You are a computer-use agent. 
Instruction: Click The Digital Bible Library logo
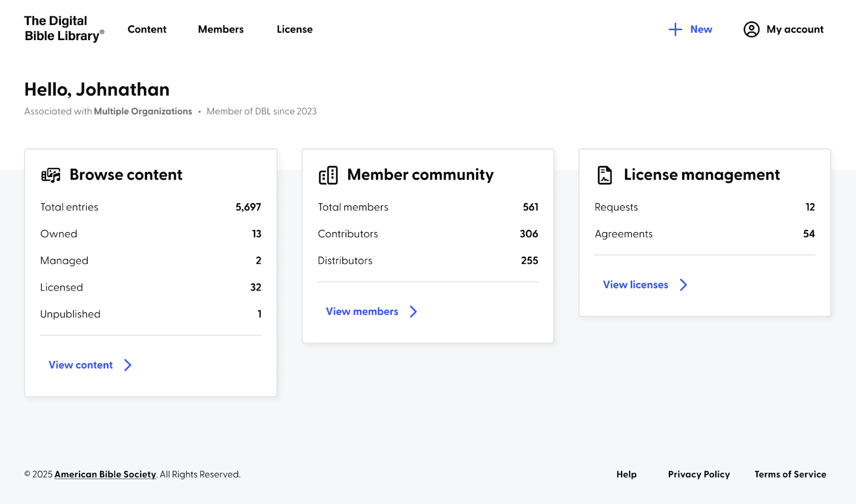64,28
